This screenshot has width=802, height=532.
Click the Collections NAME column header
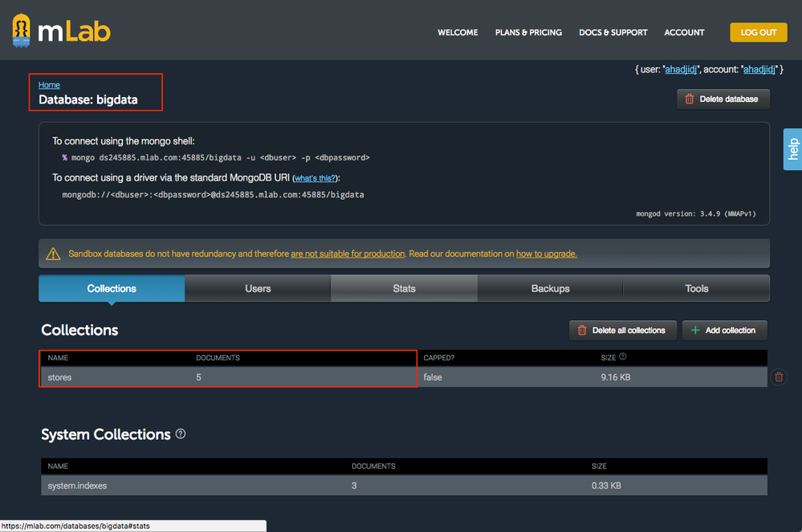(58, 358)
